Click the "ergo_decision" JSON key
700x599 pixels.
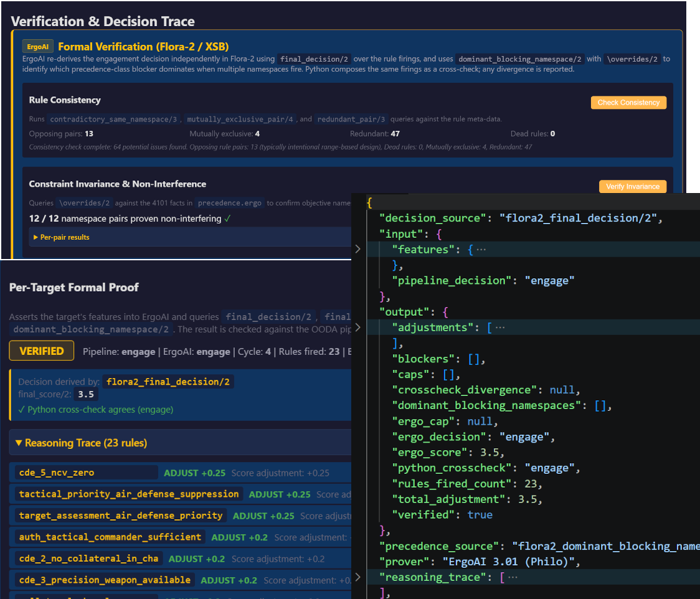coord(439,436)
